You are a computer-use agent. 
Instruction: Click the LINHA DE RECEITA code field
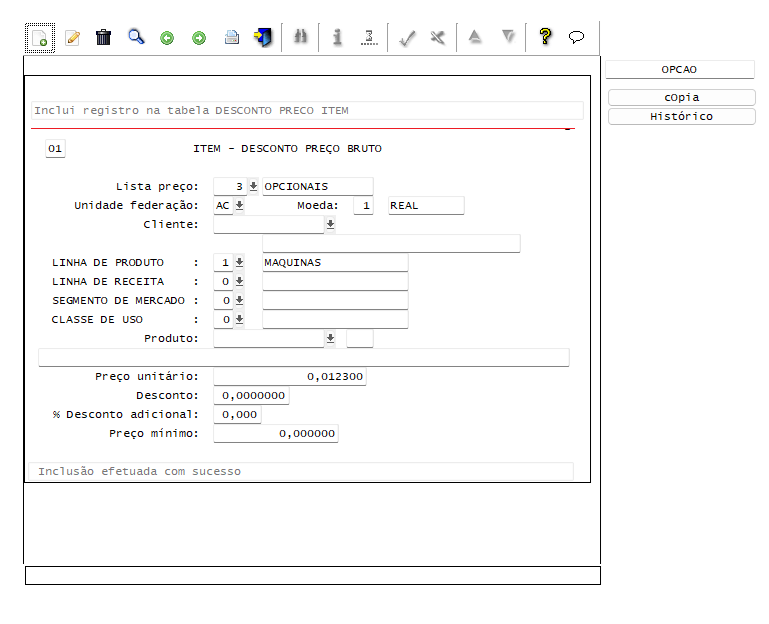(223, 282)
